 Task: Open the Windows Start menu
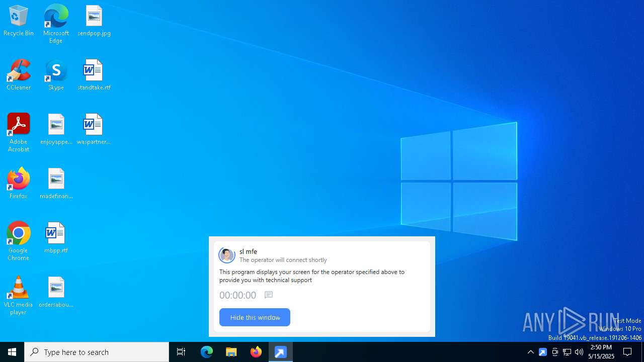[x=12, y=352]
